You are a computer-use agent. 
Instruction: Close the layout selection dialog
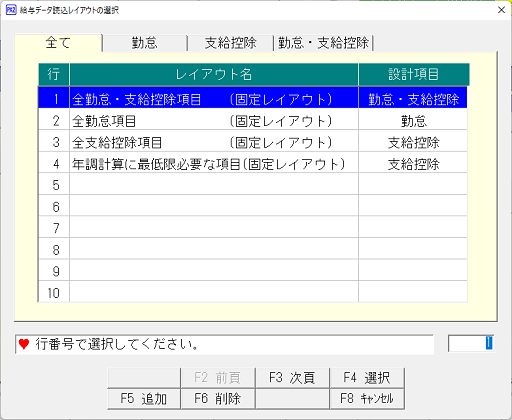pos(501,10)
